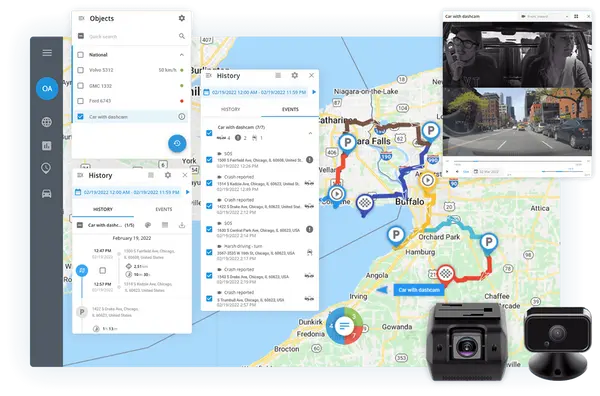Click the gray P parking icon in trip list
600x396 pixels.
[x=82, y=312]
